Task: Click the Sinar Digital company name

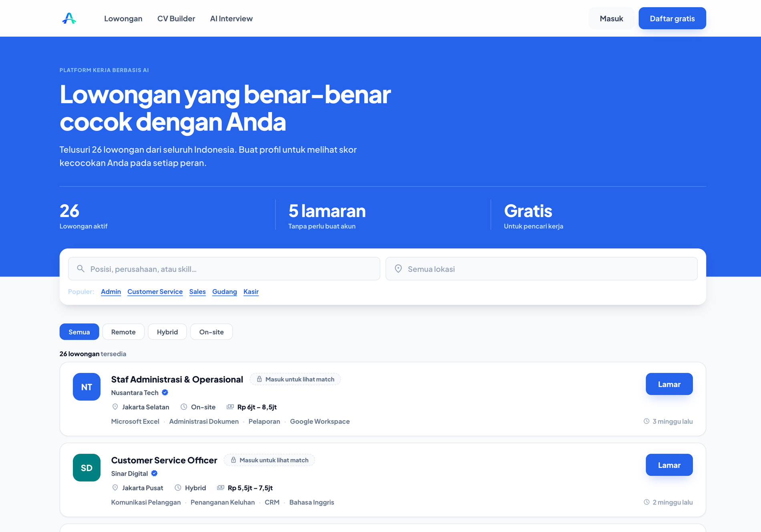Action: point(129,474)
